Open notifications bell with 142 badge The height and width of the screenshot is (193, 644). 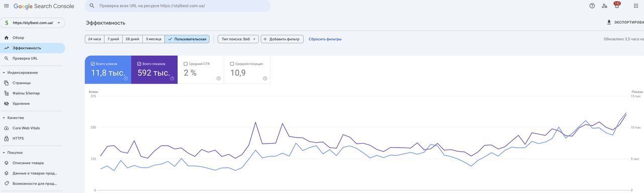[616, 6]
